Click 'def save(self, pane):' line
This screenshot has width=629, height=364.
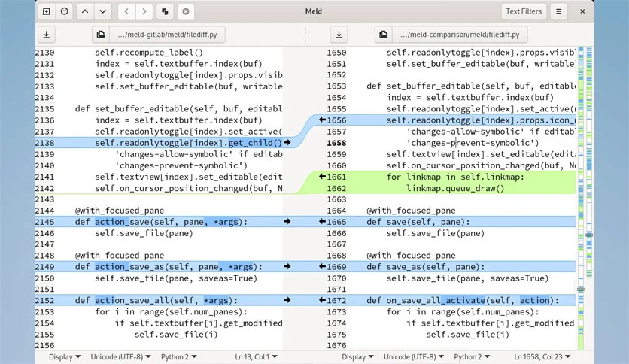point(418,222)
